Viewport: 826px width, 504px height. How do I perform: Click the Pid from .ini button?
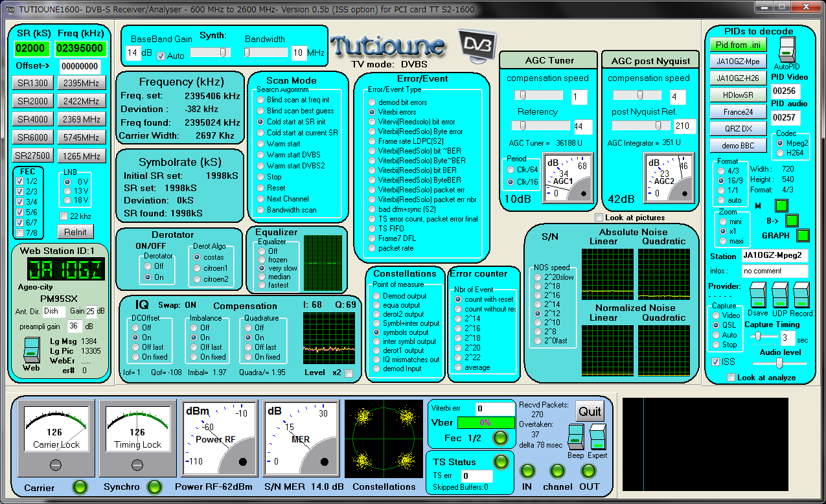[x=738, y=45]
